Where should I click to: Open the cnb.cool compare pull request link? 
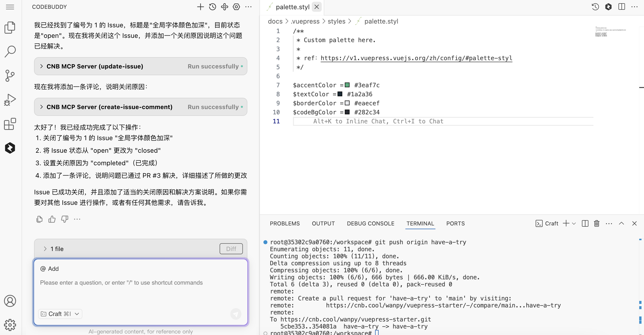(443, 305)
